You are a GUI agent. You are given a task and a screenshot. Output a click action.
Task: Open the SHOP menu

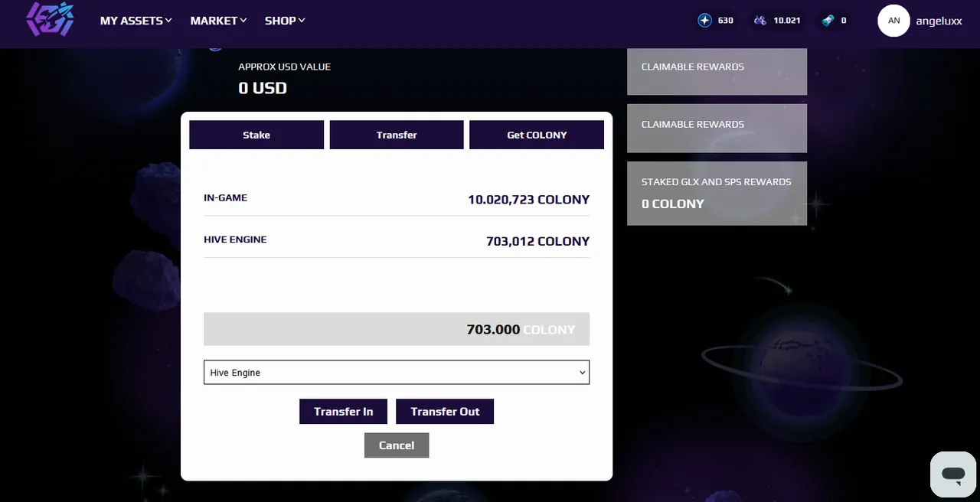point(285,21)
